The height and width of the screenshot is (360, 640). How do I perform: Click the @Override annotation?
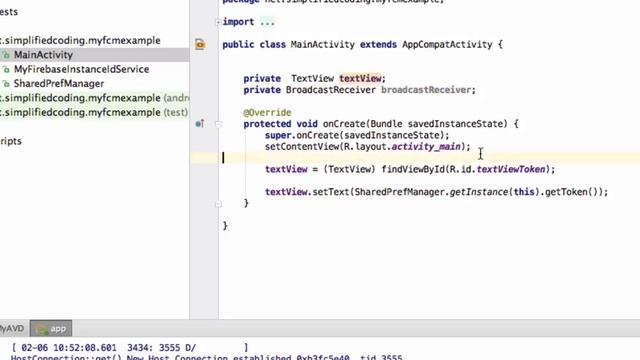(x=267, y=113)
